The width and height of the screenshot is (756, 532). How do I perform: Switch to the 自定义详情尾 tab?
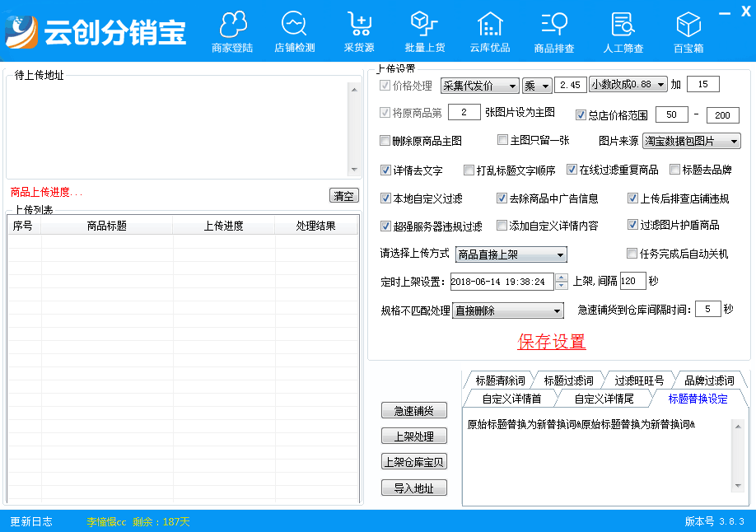pyautogui.click(x=604, y=399)
